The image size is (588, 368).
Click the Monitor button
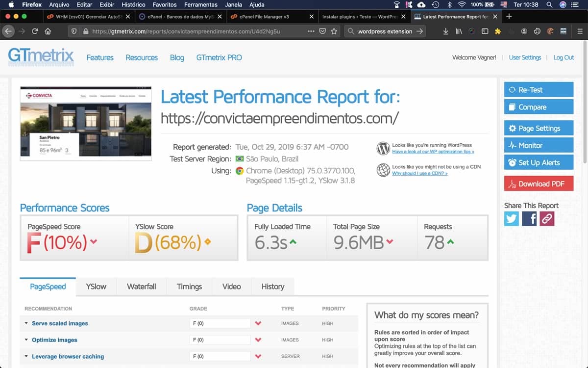coord(539,145)
